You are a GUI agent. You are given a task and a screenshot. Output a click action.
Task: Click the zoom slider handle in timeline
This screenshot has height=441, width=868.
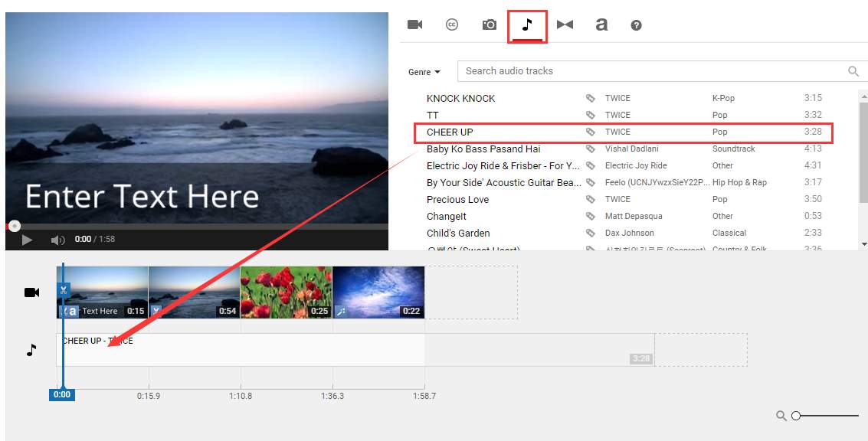pos(796,416)
